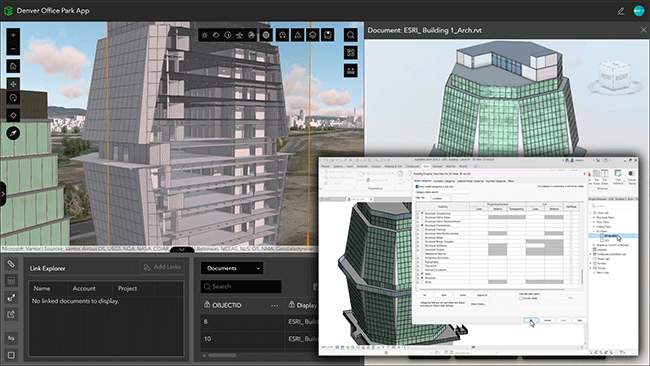Click the Expand All button in Revit
The height and width of the screenshot is (366, 650).
point(482,295)
